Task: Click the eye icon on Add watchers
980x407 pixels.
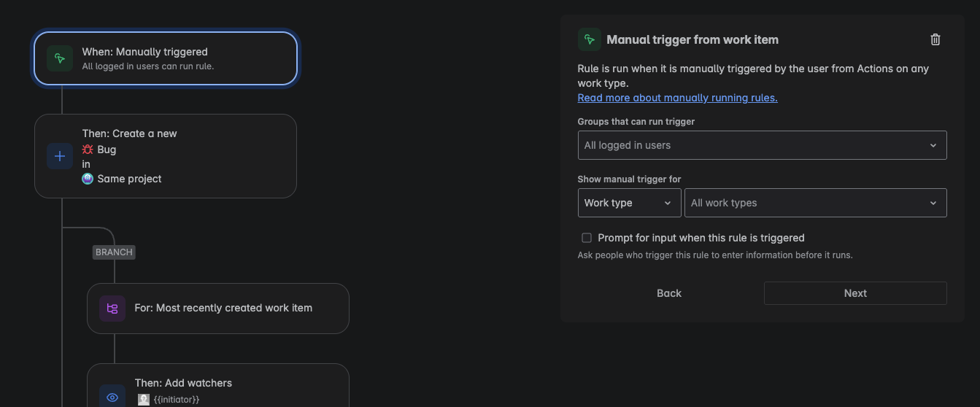Action: (x=112, y=398)
